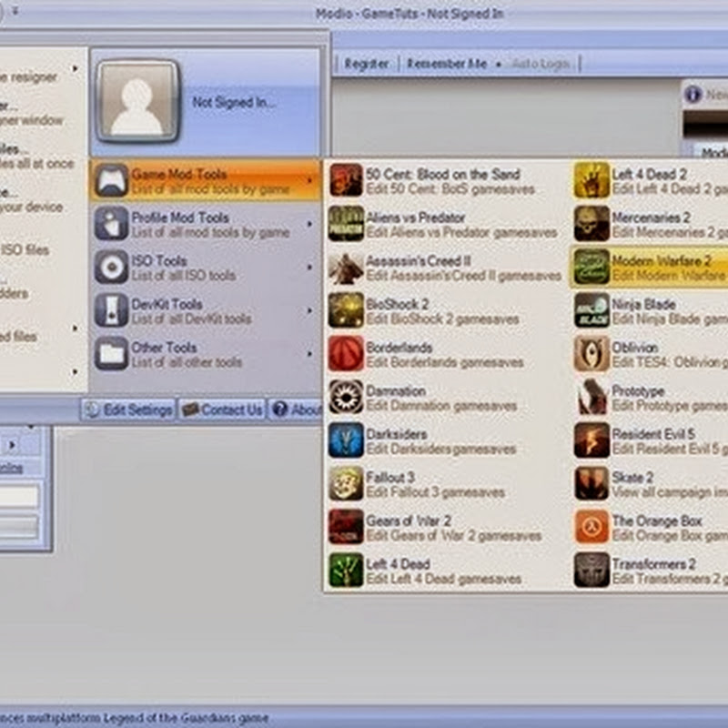
Task: Click The Orange Box lambda icon
Action: pos(591,527)
